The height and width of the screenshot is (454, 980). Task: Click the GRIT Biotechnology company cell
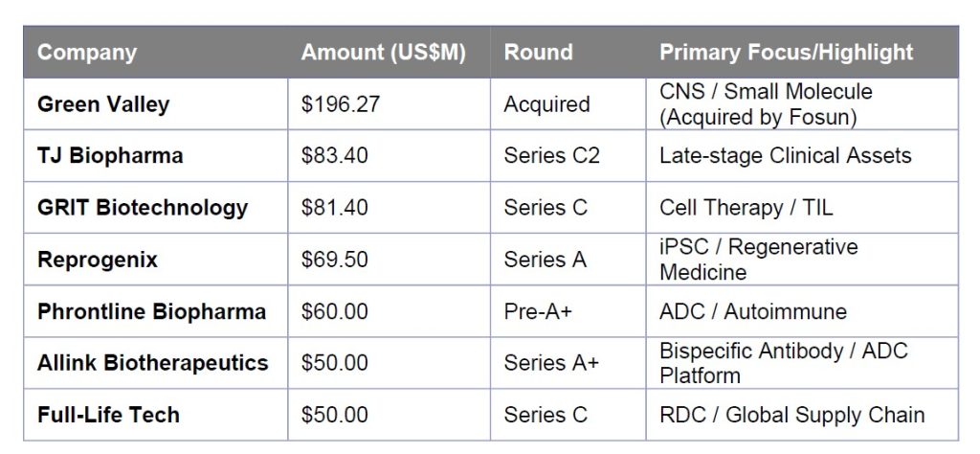(x=143, y=207)
